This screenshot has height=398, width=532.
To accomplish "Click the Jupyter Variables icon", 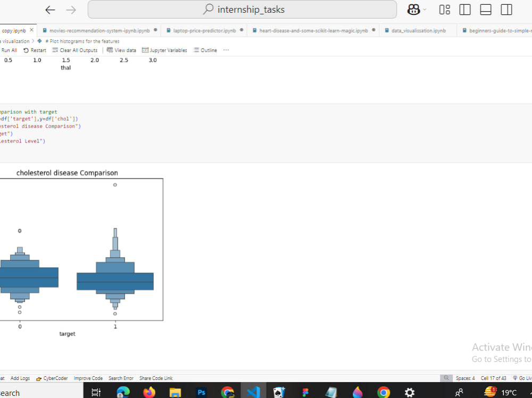I will [x=145, y=50].
